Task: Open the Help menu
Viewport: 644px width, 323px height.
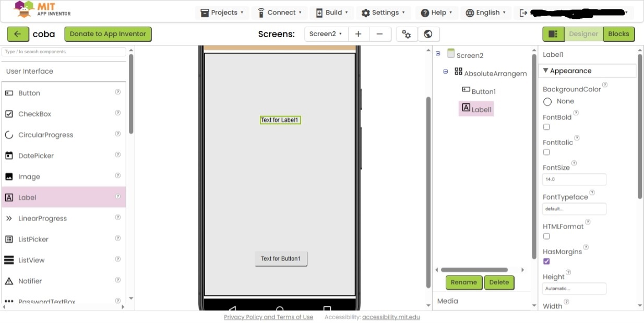Action: 436,13
